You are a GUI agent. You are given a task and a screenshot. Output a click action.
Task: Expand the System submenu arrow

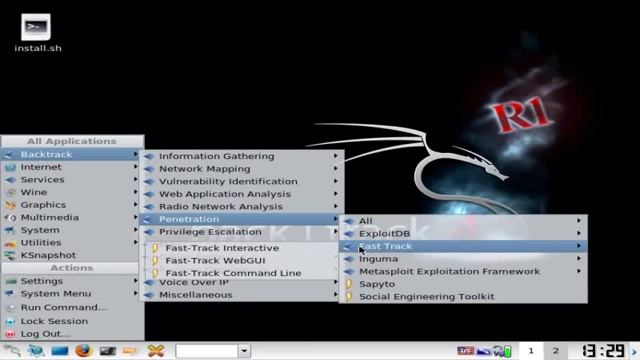click(135, 230)
